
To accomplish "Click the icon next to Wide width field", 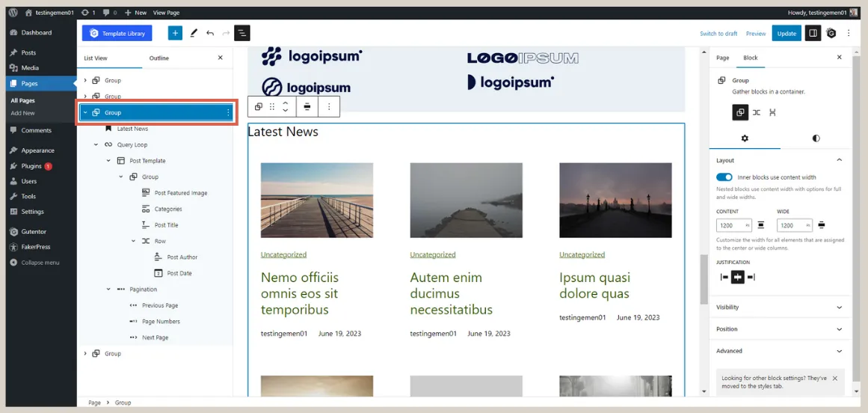I will [x=822, y=225].
